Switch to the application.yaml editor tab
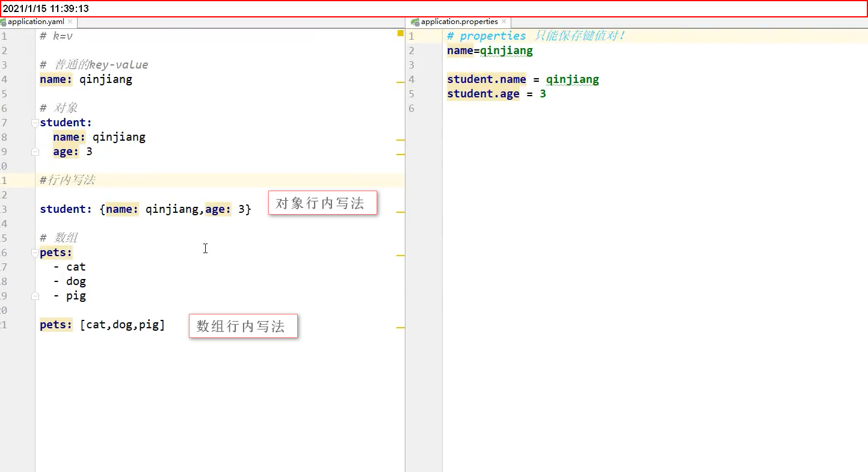Image resolution: width=868 pixels, height=472 pixels. tap(35, 22)
